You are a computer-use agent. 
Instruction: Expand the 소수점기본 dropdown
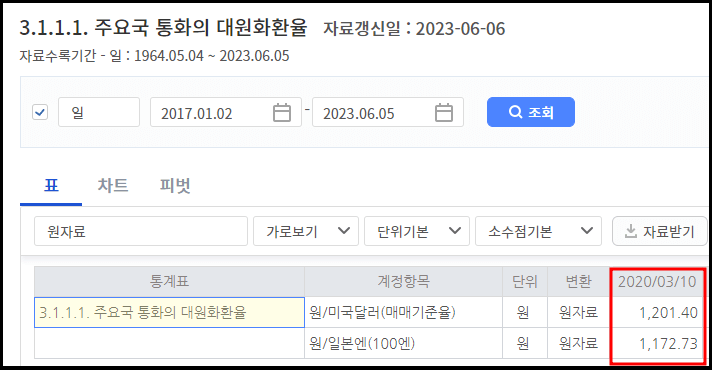538,231
